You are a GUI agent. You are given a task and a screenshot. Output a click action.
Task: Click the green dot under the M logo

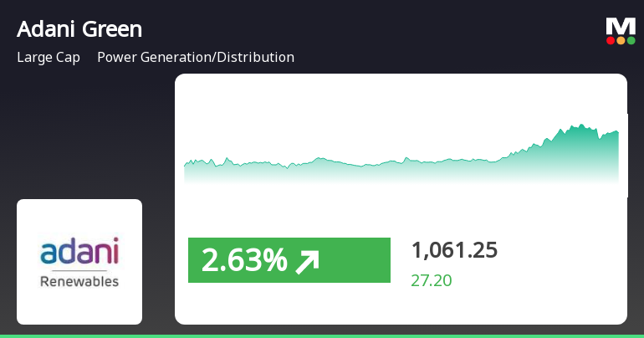[631, 40]
